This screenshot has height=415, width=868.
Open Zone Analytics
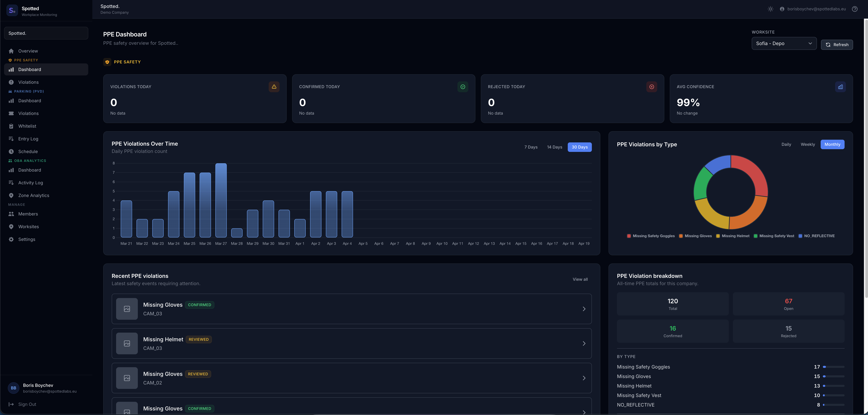[34, 195]
